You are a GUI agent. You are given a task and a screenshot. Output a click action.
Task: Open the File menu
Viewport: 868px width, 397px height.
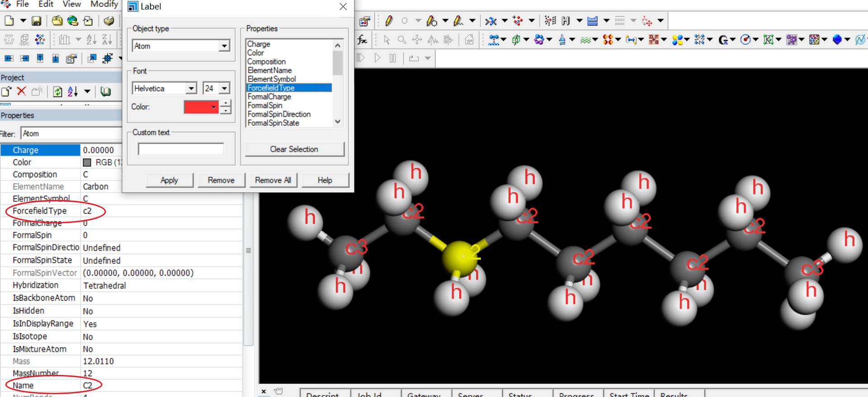pos(23,4)
